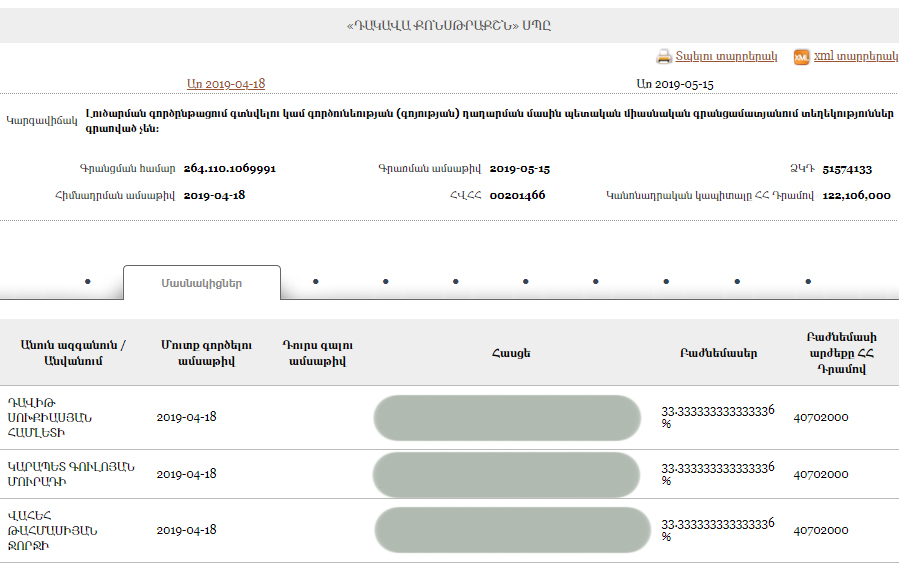Select the Առ 2019-05-15 date entry
The height and width of the screenshot is (575, 906).
[675, 84]
